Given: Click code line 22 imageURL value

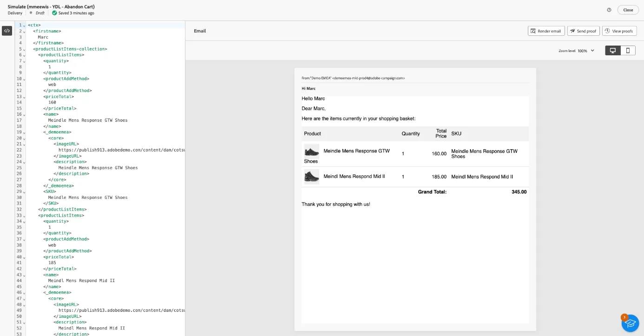Looking at the screenshot, I should [122, 150].
